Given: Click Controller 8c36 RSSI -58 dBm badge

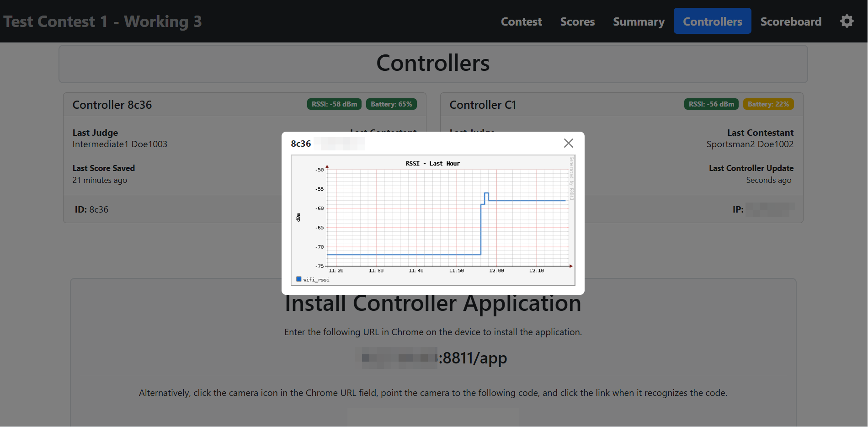Looking at the screenshot, I should coord(334,104).
